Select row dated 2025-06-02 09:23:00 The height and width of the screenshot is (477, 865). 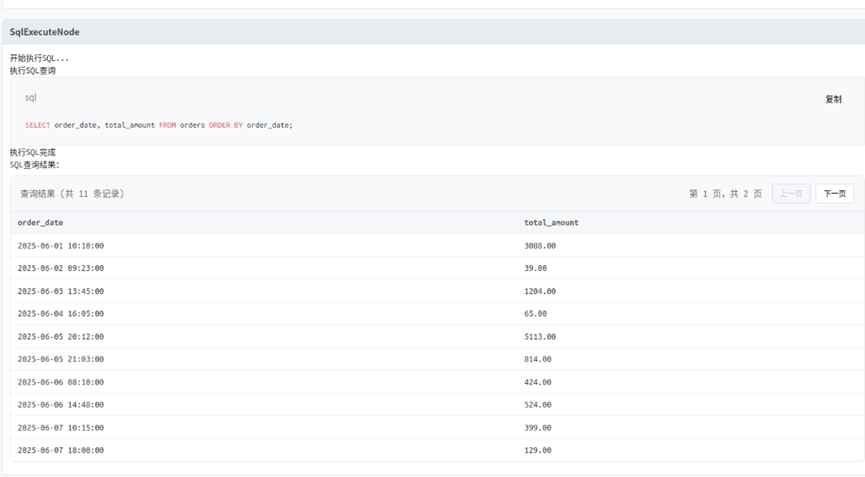[437, 268]
